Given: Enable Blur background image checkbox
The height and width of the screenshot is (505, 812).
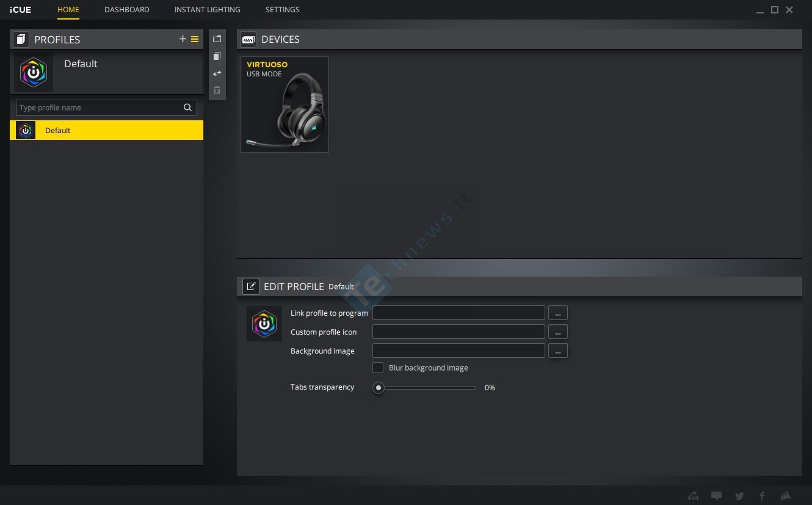Looking at the screenshot, I should tap(378, 368).
